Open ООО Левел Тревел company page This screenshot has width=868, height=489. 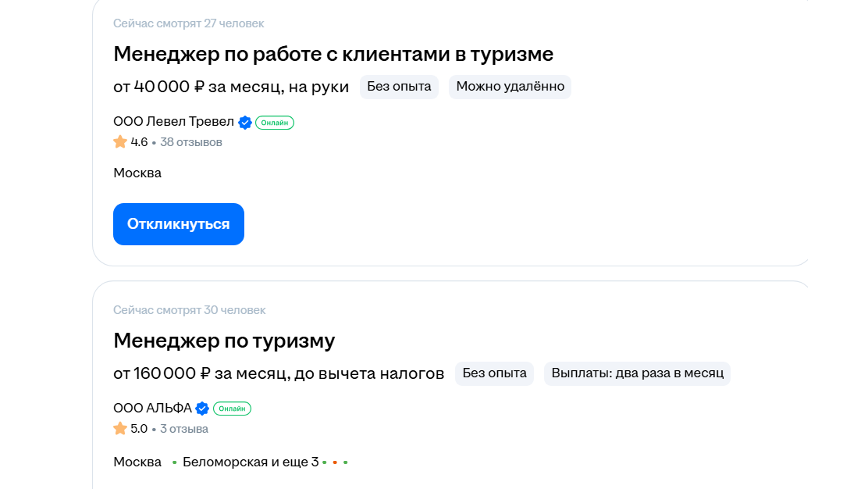(x=173, y=122)
